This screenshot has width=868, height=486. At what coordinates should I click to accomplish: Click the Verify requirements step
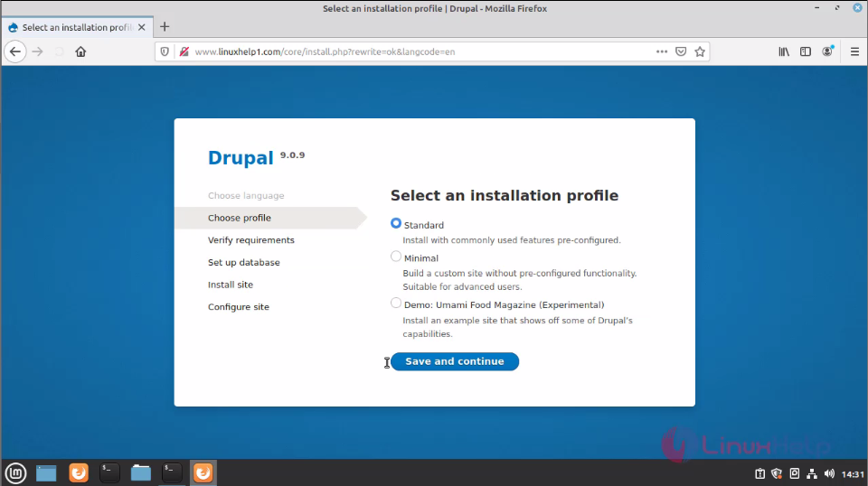[x=251, y=240]
